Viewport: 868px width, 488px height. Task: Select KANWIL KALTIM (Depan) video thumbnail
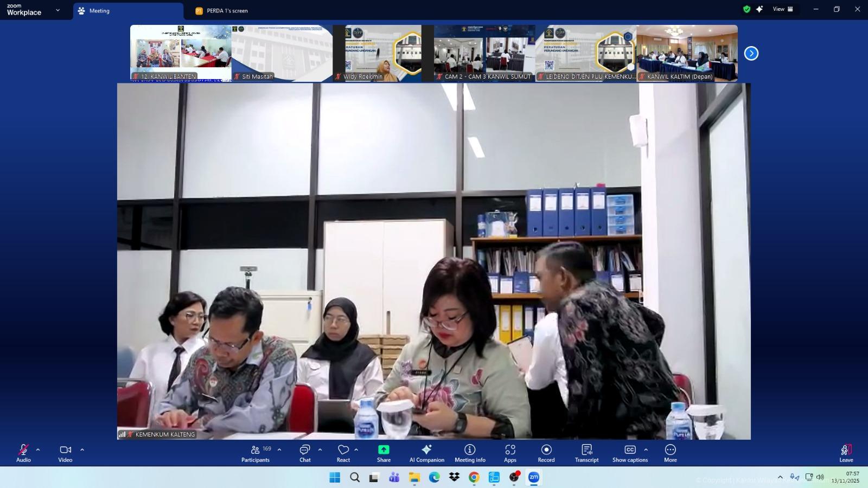click(x=687, y=53)
